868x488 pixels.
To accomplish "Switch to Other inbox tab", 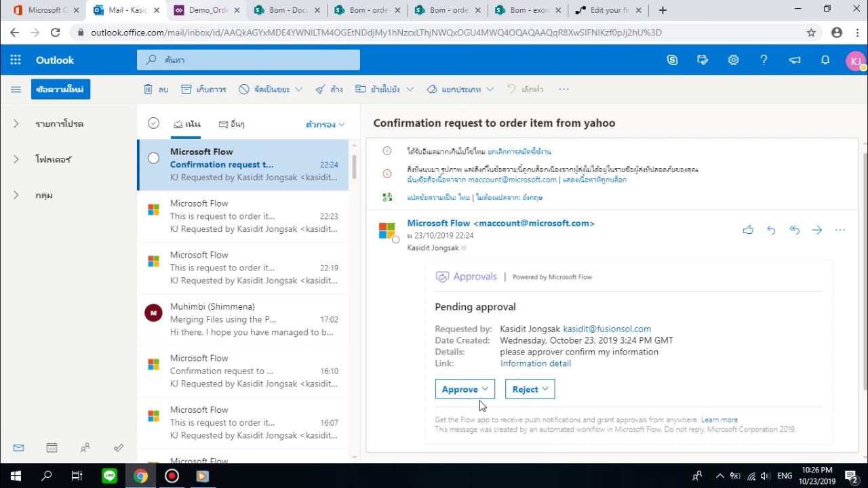I will pyautogui.click(x=232, y=124).
